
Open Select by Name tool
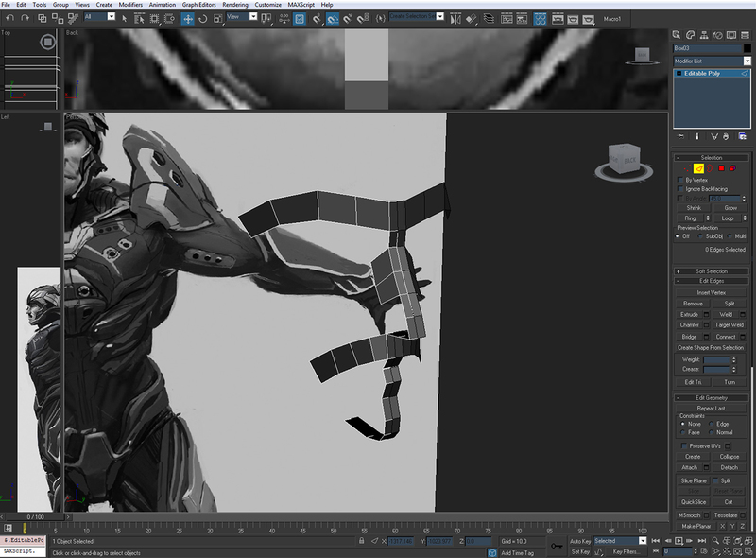point(139,18)
